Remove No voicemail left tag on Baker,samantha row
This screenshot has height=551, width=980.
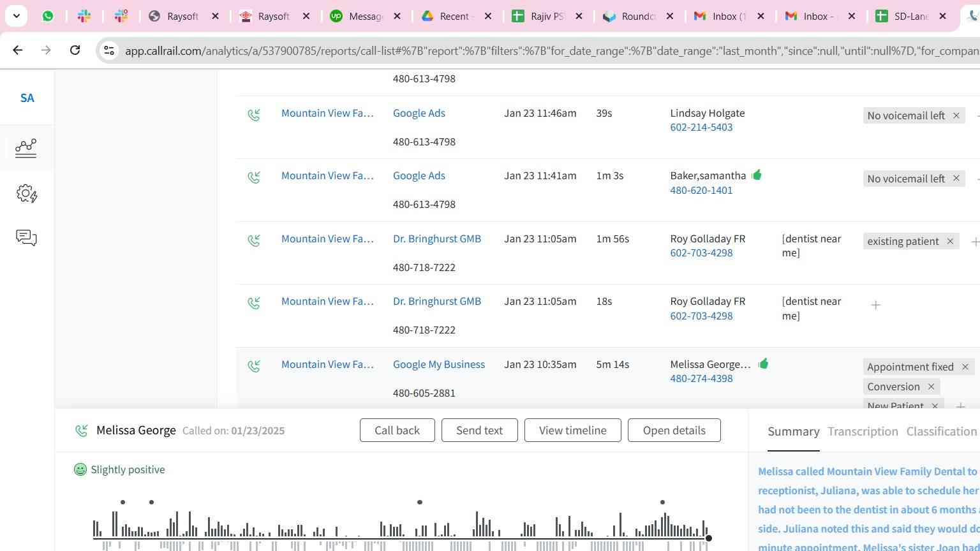click(x=956, y=179)
